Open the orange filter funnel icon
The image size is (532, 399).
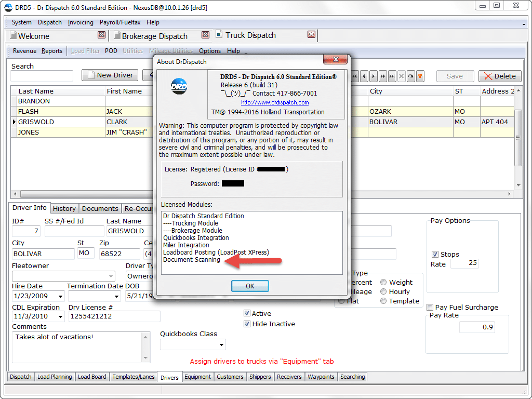coord(420,75)
